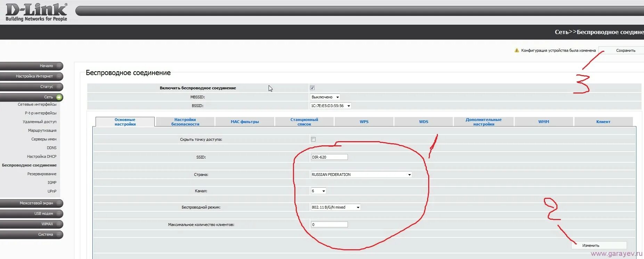Open the Маршрутизация link
The width and height of the screenshot is (644, 259).
[42, 130]
